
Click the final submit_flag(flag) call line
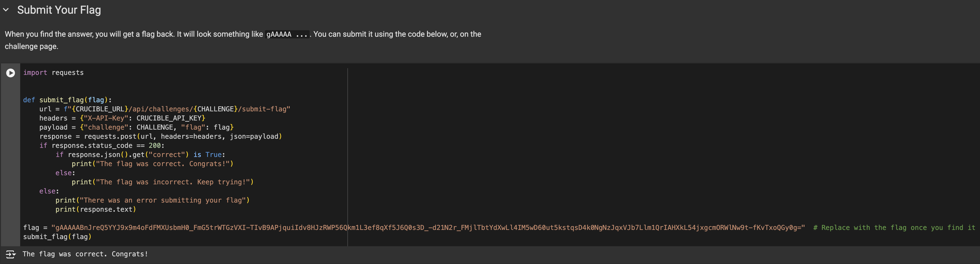[57, 237]
